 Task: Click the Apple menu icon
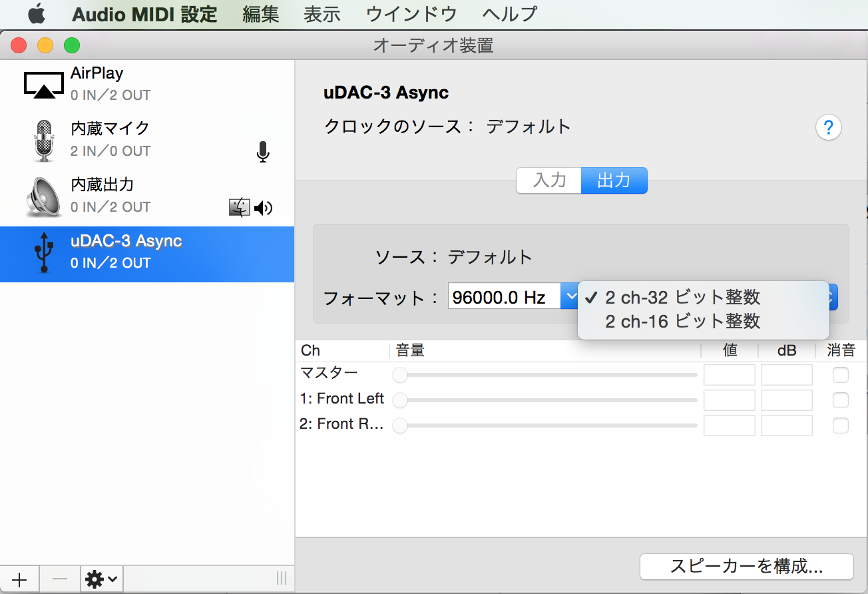point(36,14)
